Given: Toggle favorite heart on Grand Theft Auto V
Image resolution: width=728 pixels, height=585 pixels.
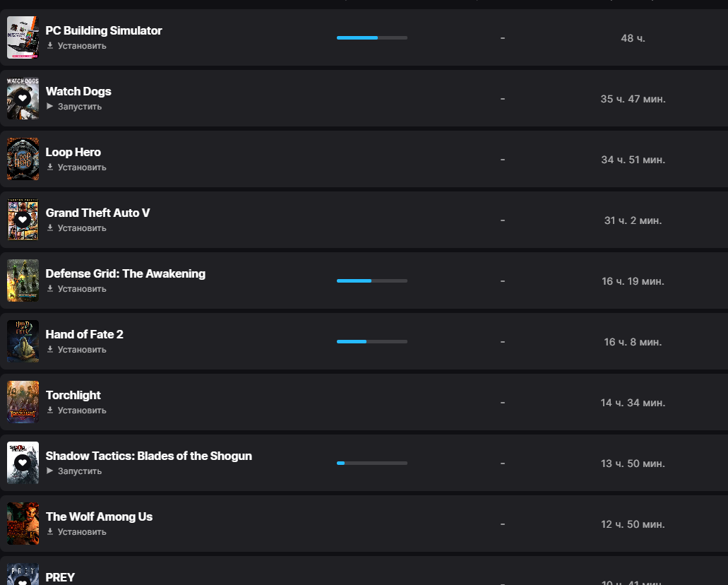Looking at the screenshot, I should coord(23,220).
